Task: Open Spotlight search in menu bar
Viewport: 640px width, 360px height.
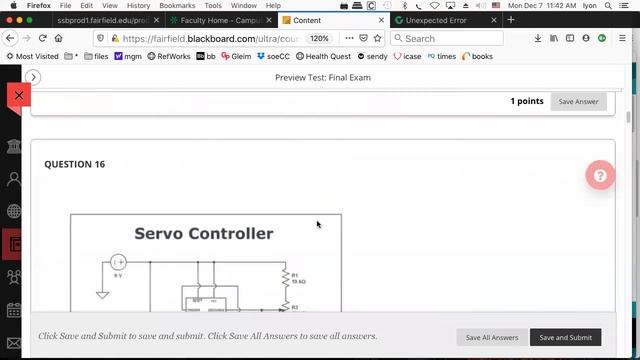Action: click(x=608, y=6)
